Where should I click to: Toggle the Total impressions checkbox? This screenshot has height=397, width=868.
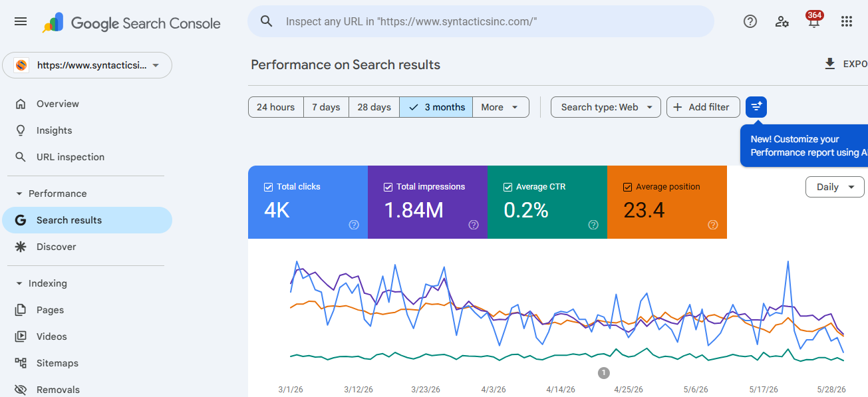click(x=388, y=187)
